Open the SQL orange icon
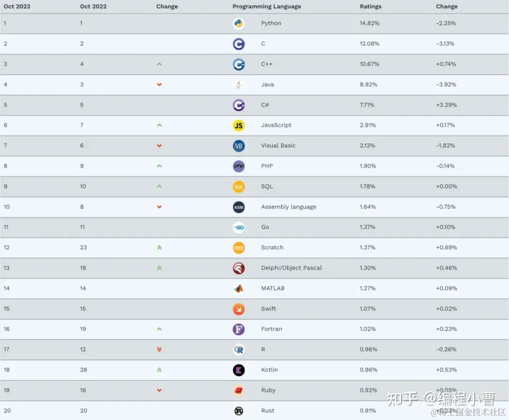The height and width of the screenshot is (420, 509). click(238, 187)
